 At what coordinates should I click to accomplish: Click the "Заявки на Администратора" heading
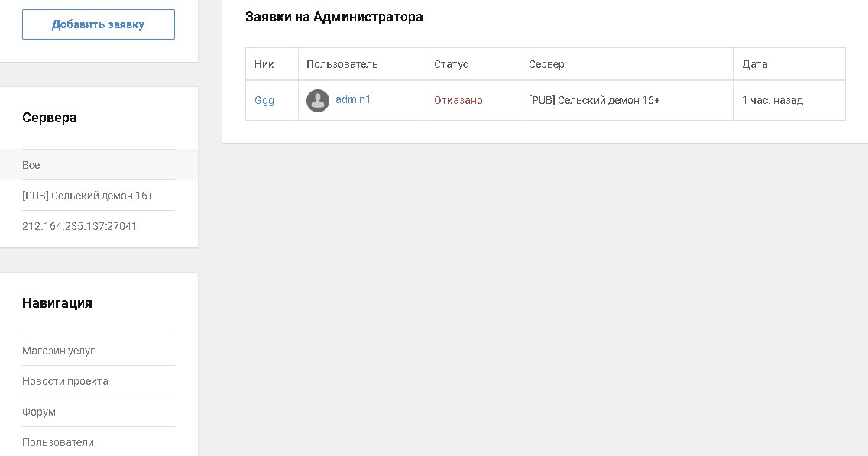coord(334,17)
